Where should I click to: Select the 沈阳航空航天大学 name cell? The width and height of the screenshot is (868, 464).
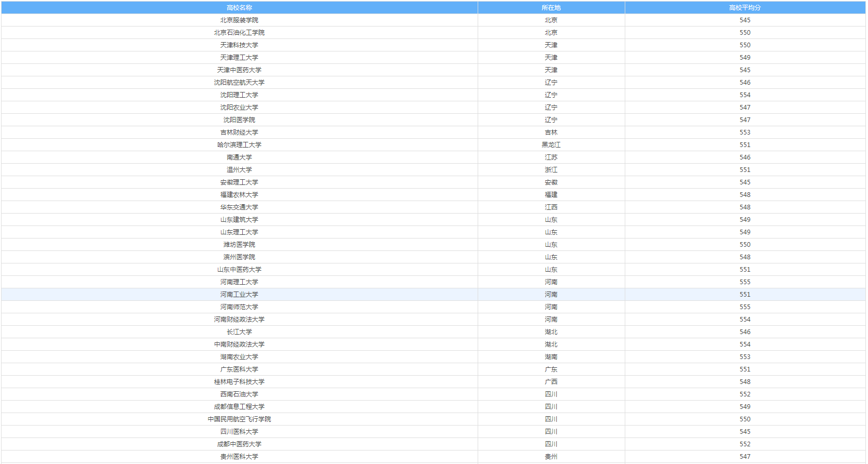point(239,83)
